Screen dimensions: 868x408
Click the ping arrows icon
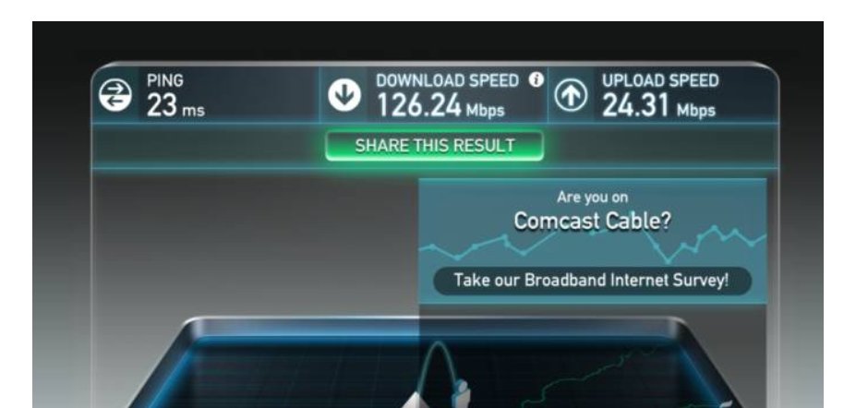115,95
